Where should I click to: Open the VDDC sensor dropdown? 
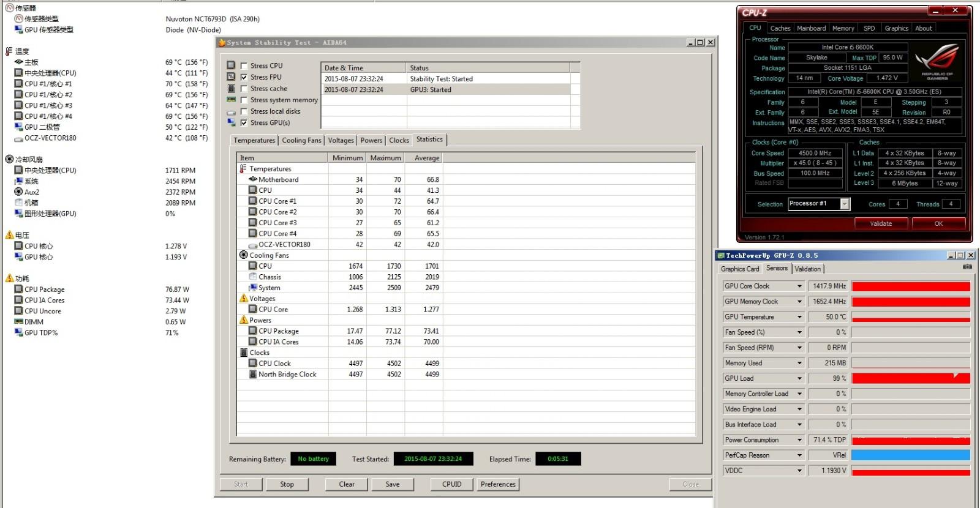[x=799, y=471]
